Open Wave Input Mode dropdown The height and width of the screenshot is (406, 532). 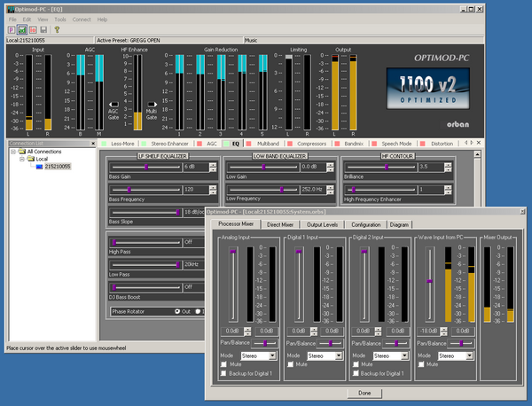[x=471, y=355]
